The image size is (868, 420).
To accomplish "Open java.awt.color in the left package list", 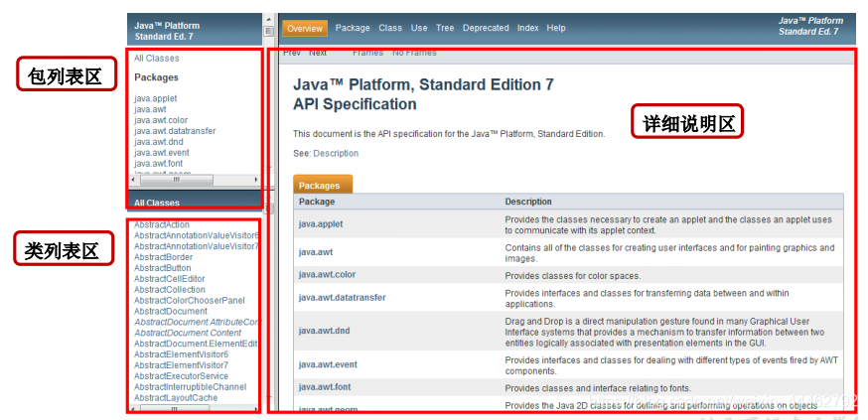I will (161, 120).
